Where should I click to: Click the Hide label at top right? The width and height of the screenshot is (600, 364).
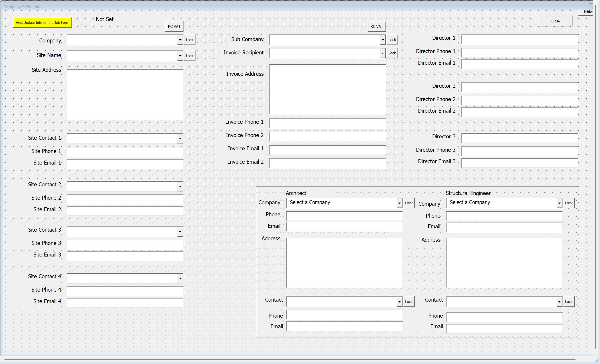point(588,12)
